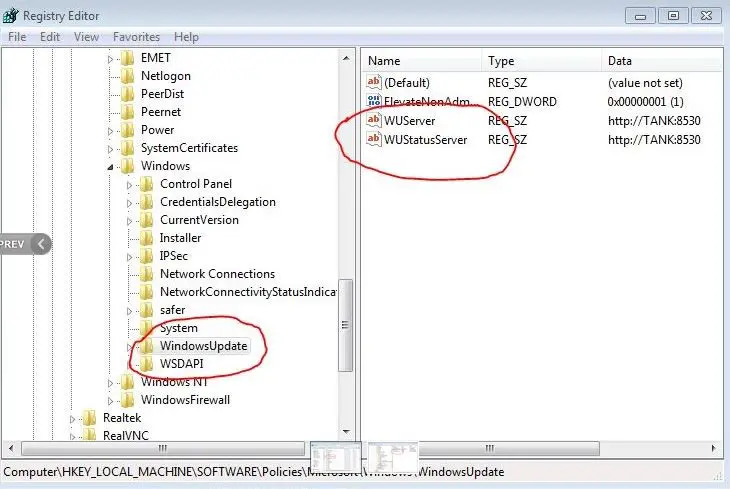Click the values pane scroll right arrow
730x489 pixels.
(713, 448)
